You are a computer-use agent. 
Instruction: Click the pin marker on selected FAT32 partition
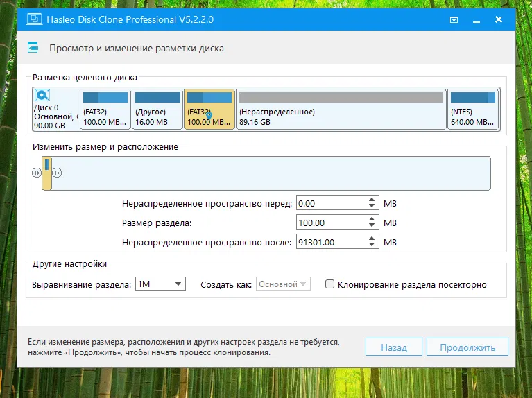tap(209, 116)
